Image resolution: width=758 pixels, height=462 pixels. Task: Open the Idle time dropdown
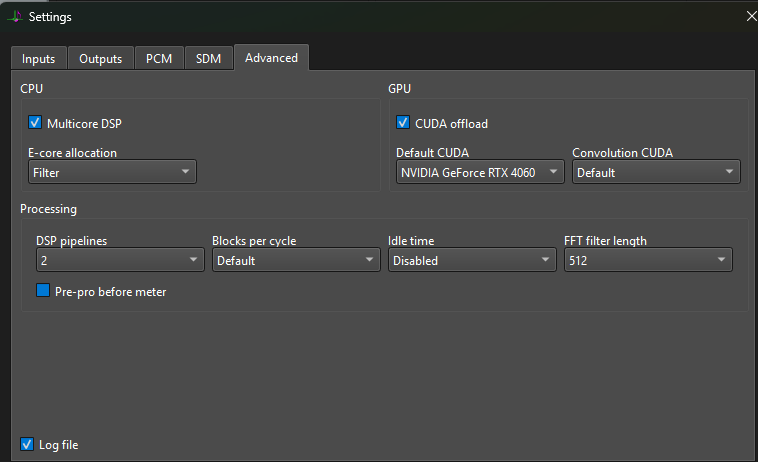[x=472, y=260]
